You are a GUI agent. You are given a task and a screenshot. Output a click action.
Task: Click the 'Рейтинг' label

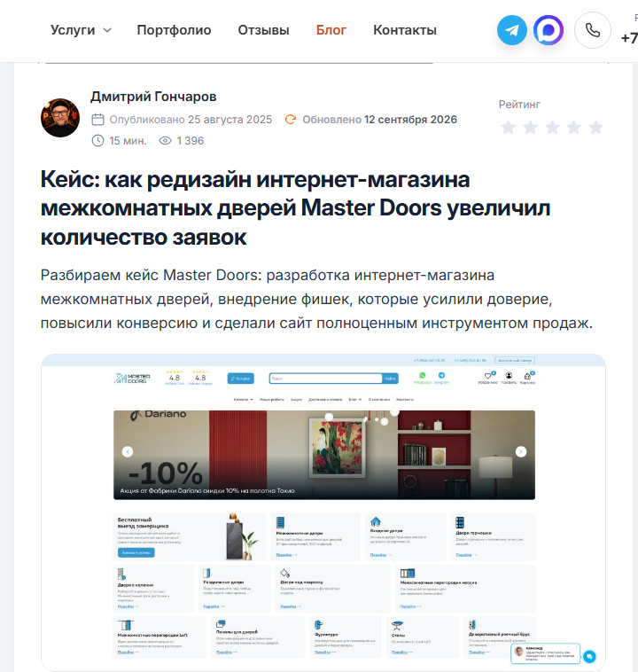(x=519, y=105)
